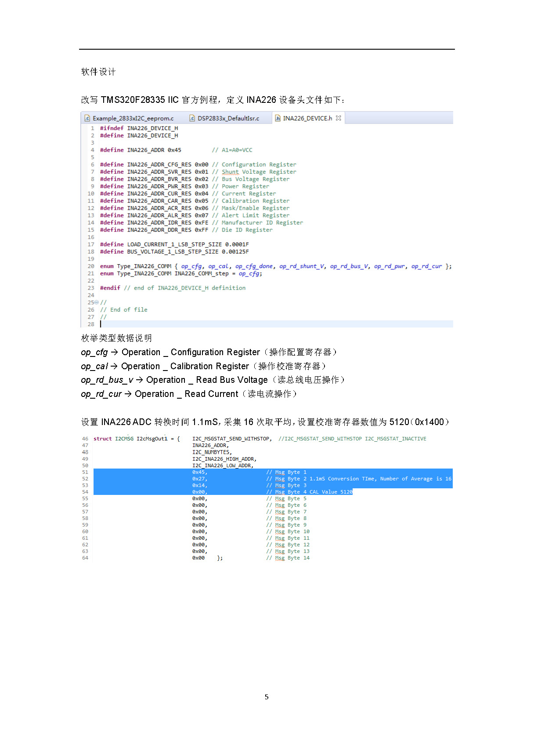
Task: Click the "枚举类型数据说明" heading
Action: point(116,338)
